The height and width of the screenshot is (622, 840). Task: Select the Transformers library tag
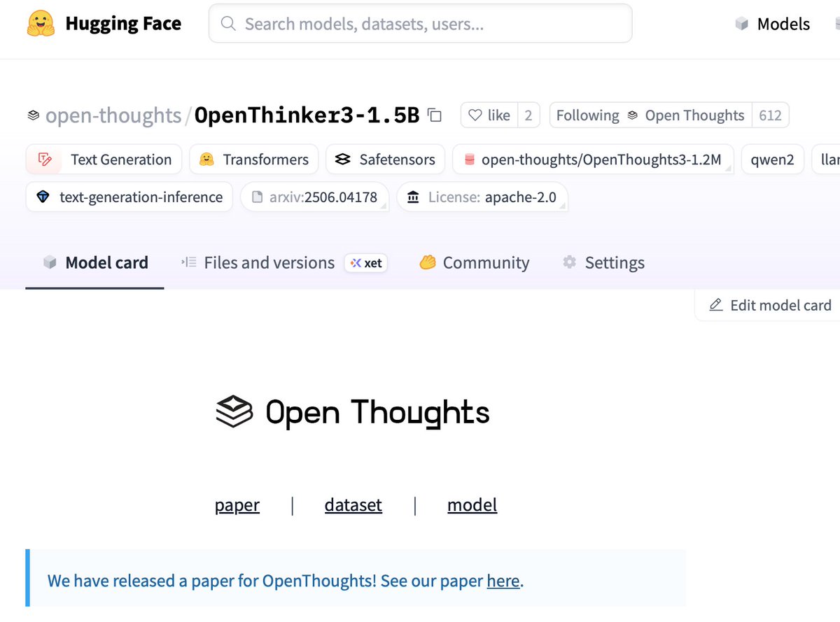[x=253, y=160]
